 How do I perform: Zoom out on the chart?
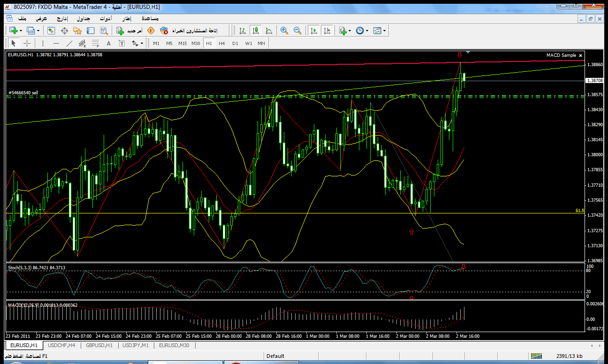(x=297, y=30)
